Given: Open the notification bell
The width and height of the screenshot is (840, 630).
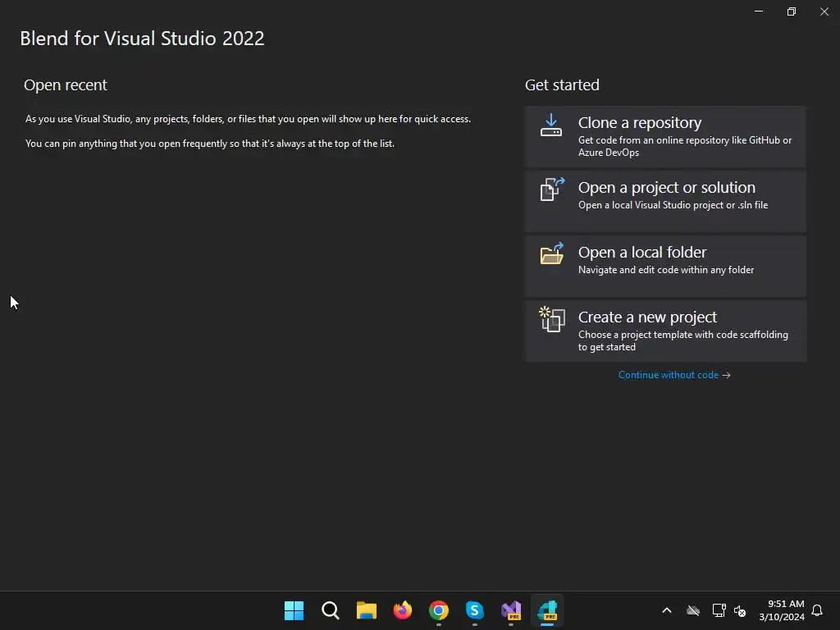Looking at the screenshot, I should tap(817, 610).
